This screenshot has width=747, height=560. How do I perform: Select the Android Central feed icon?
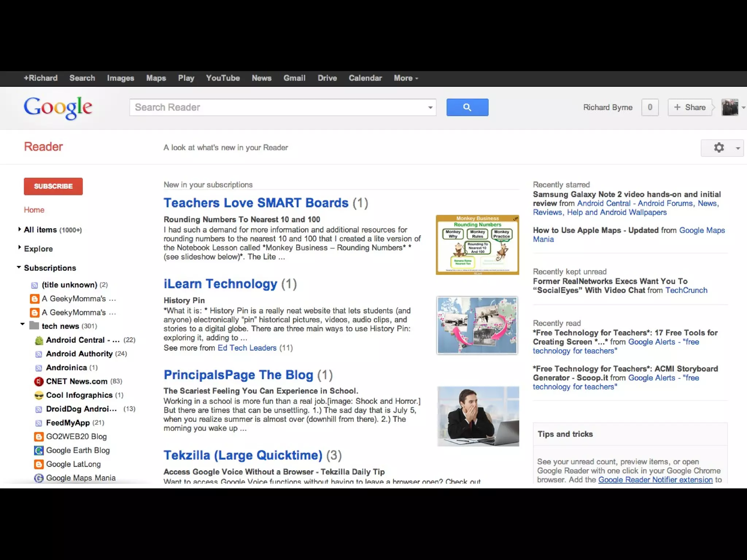click(39, 340)
